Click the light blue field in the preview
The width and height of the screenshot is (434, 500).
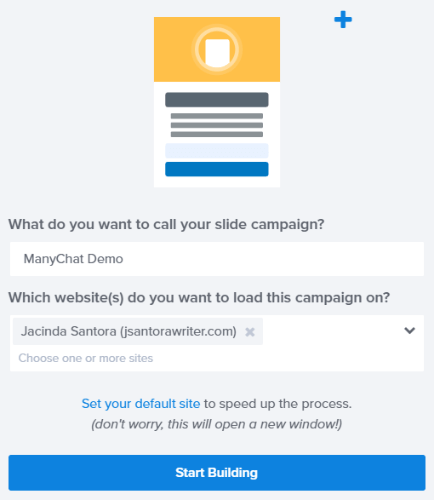tap(217, 151)
